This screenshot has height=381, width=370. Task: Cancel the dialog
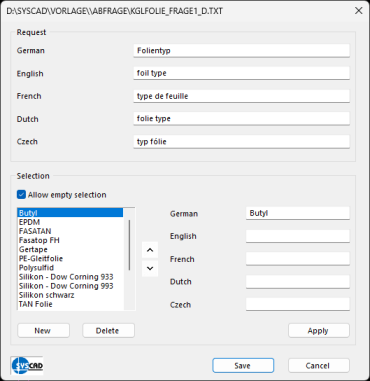[x=319, y=366]
